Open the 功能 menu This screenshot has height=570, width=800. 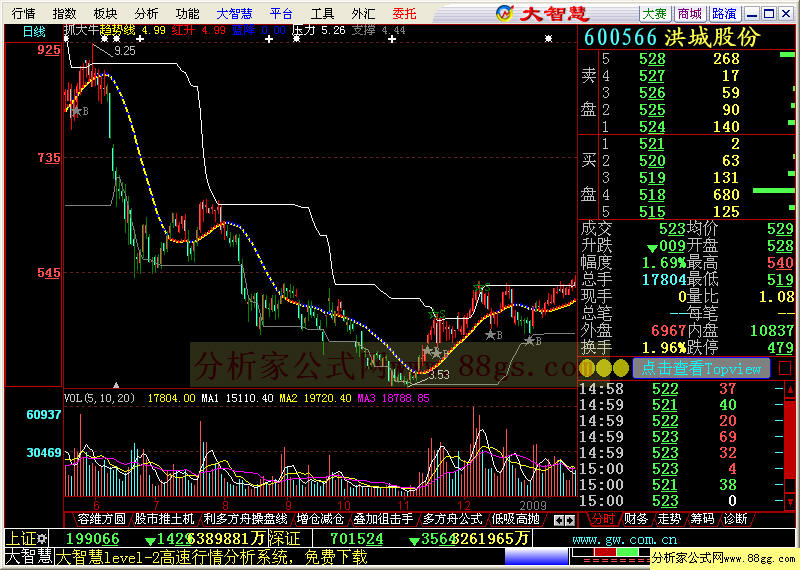187,14
